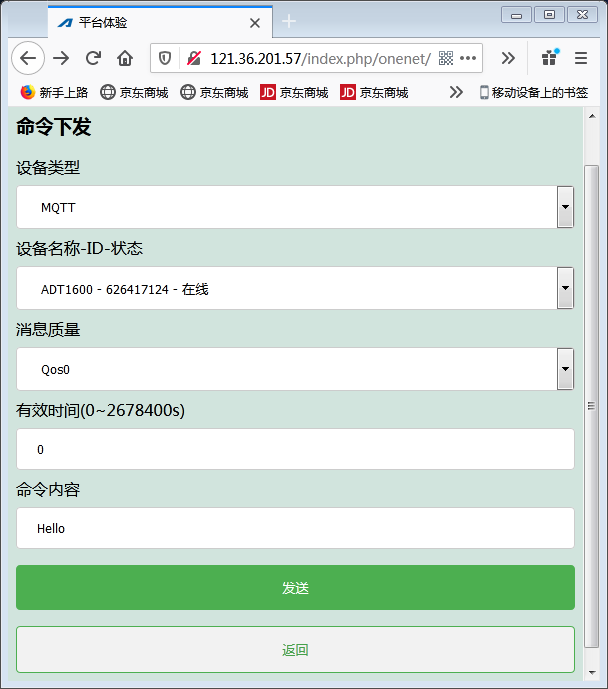Select the 平台体验 tab
This screenshot has width=608, height=689.
tap(160, 22)
